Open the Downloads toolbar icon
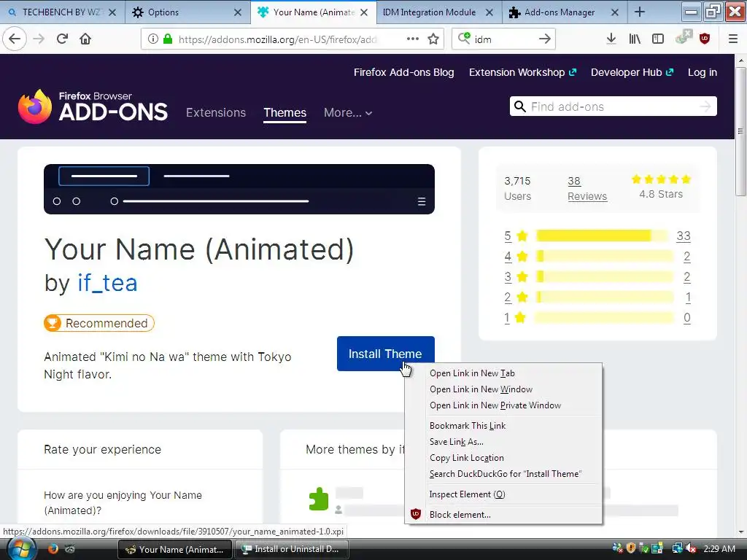Screen dimensions: 747x560 [x=611, y=39]
